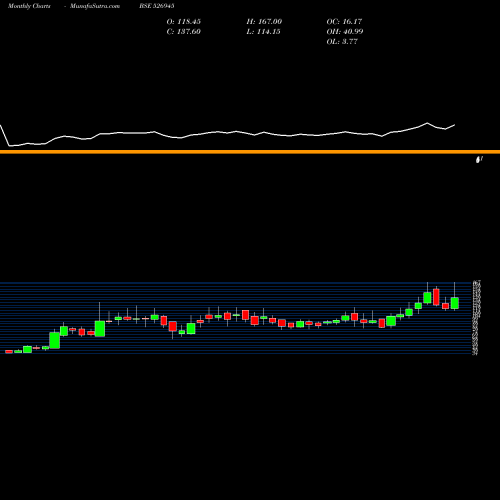
Task: Click the "OC: 16.17" value
Action: [344, 22]
